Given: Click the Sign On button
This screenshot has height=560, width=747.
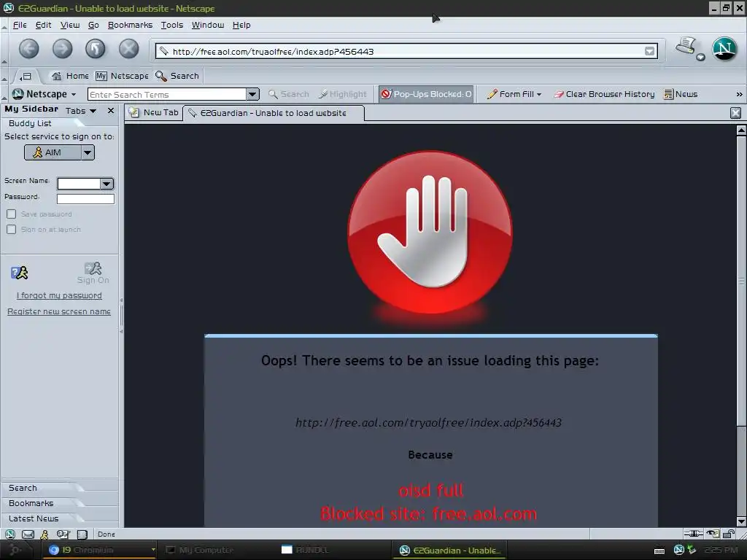Looking at the screenshot, I should coord(93,273).
